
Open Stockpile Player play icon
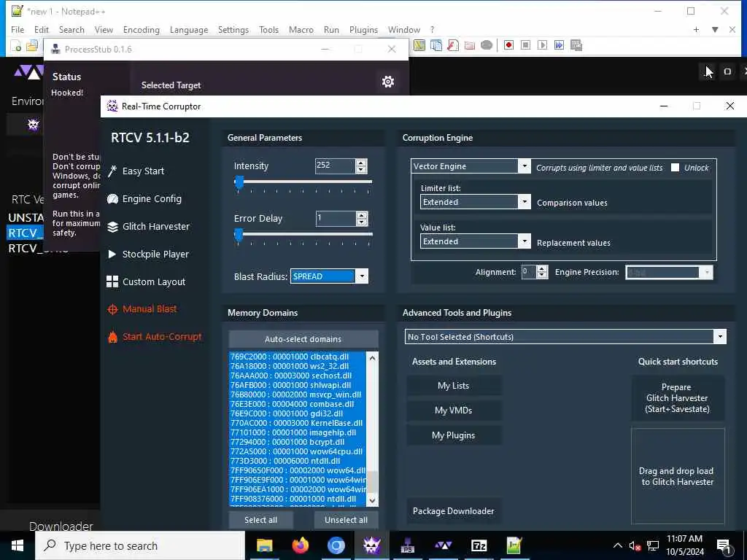pos(112,254)
